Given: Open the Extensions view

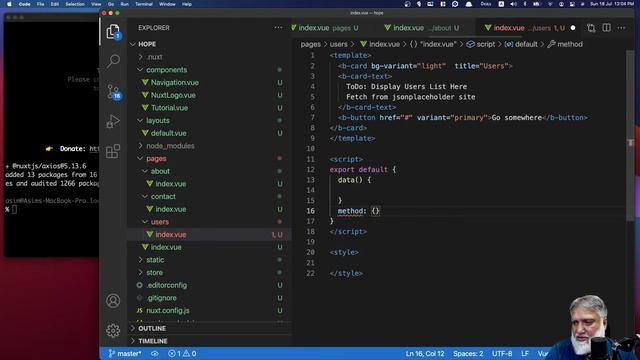Looking at the screenshot, I should [x=113, y=151].
